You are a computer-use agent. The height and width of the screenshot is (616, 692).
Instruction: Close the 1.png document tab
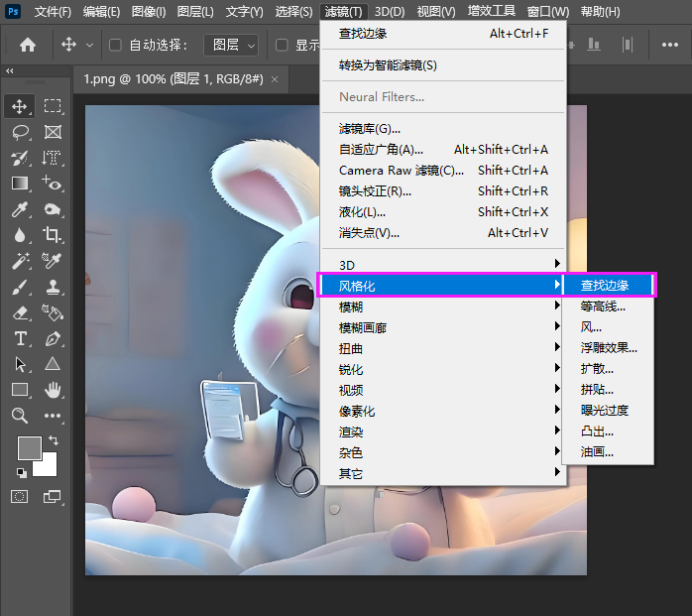pyautogui.click(x=275, y=79)
